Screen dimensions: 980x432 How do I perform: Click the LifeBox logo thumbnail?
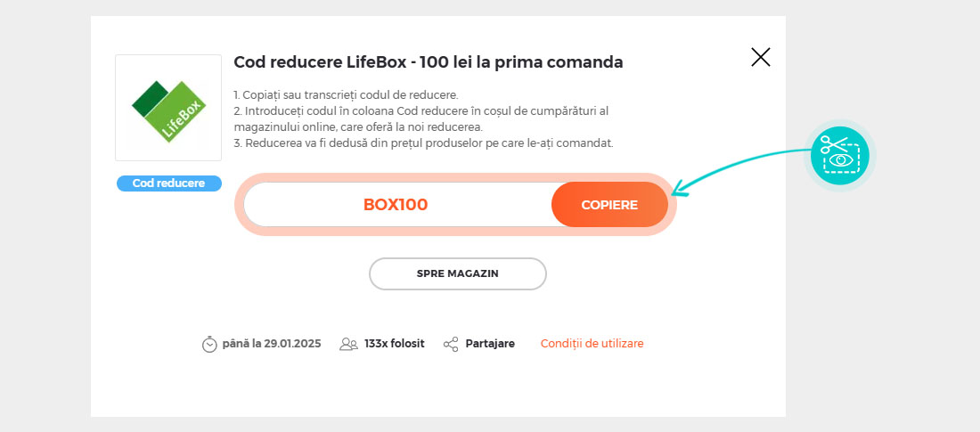point(168,108)
